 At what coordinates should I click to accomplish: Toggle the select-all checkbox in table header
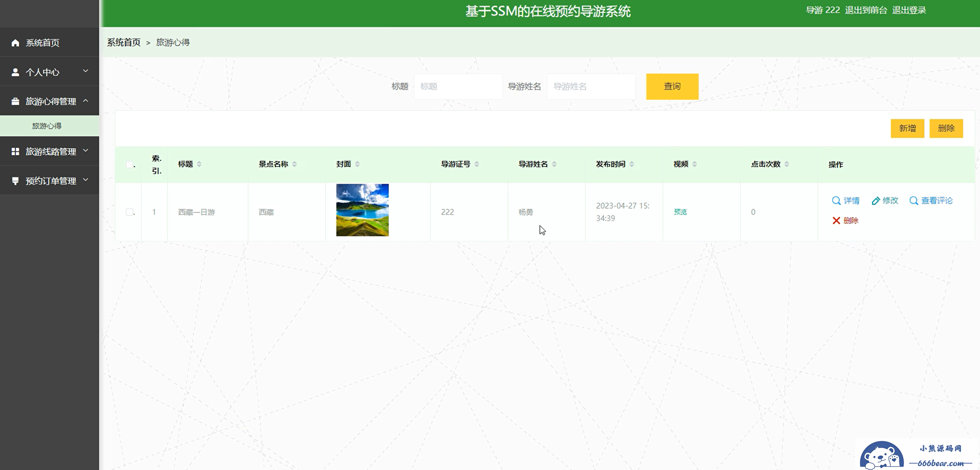(x=130, y=164)
